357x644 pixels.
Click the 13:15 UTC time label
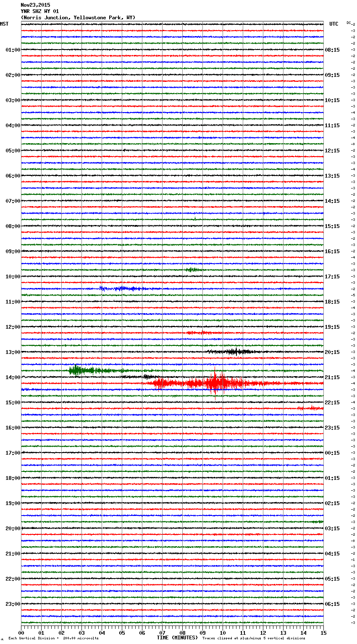point(332,176)
